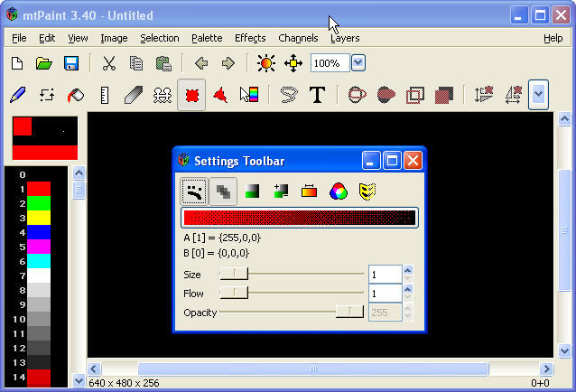The image size is (576, 392).
Task: Expand the tools toolbar overflow arrow
Action: (x=538, y=95)
